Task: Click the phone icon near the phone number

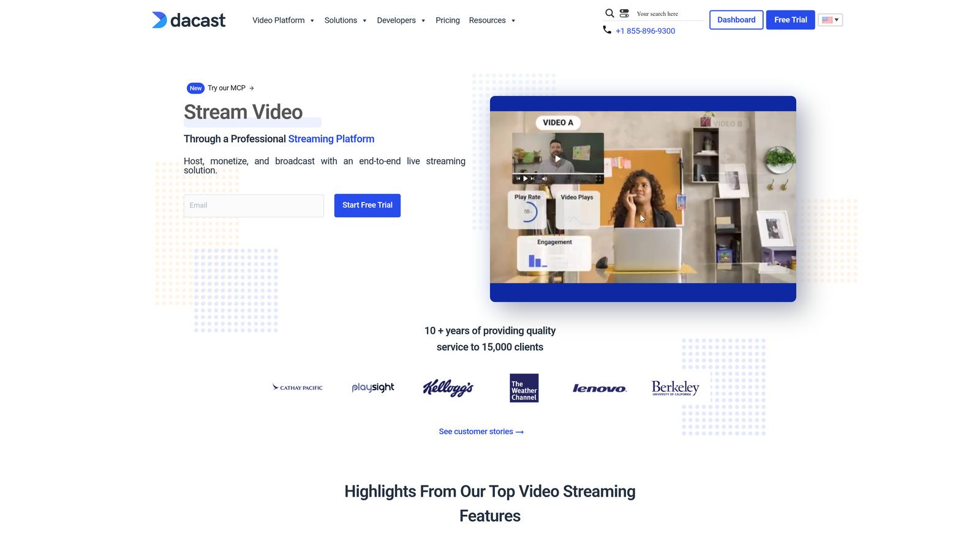Action: [x=606, y=30]
